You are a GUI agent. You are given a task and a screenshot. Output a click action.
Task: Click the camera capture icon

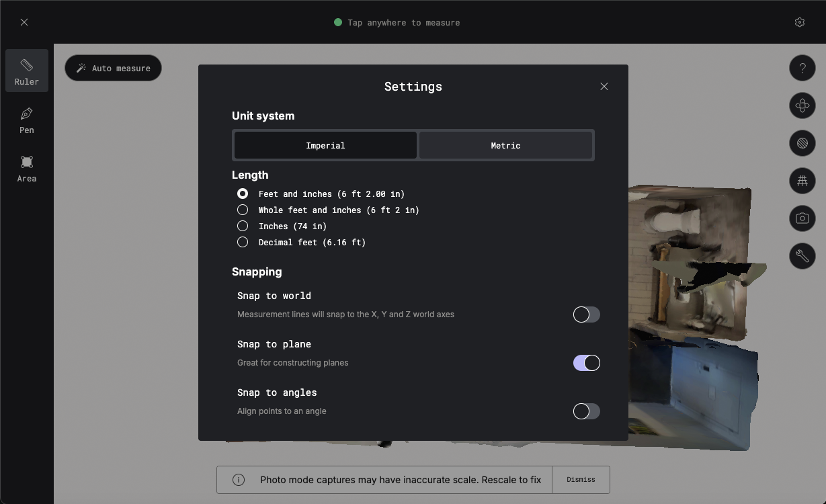pos(802,218)
